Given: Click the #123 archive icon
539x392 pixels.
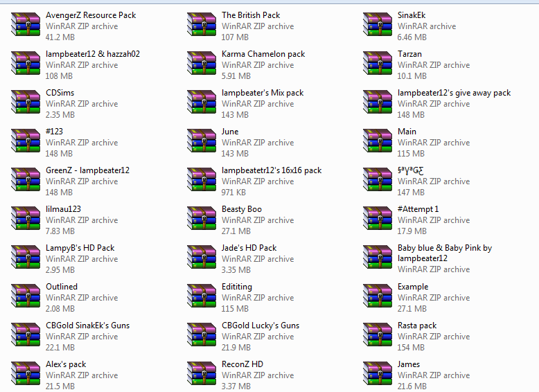Looking at the screenshot, I should click(x=26, y=141).
